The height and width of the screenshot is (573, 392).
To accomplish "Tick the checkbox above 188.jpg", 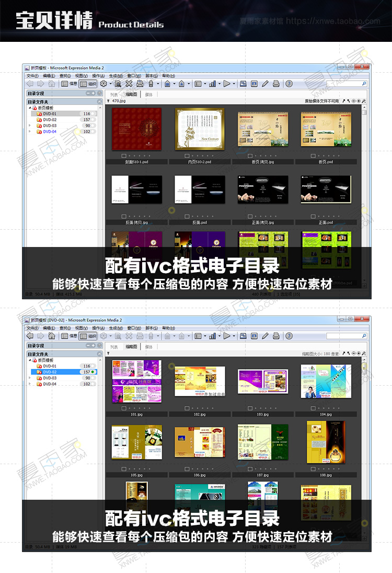I will 313,469.
